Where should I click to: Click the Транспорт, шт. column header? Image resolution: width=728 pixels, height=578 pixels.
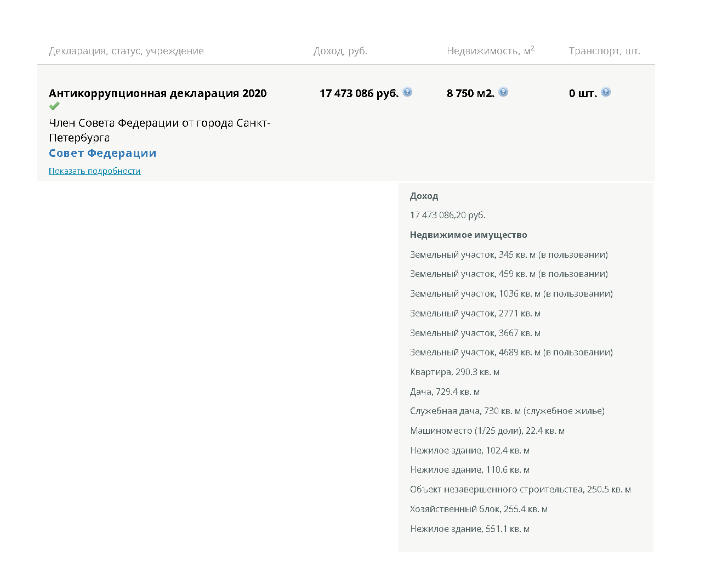[605, 51]
